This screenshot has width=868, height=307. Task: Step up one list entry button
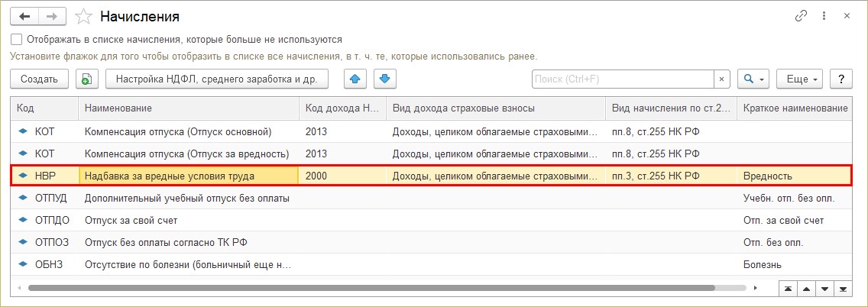806,289
